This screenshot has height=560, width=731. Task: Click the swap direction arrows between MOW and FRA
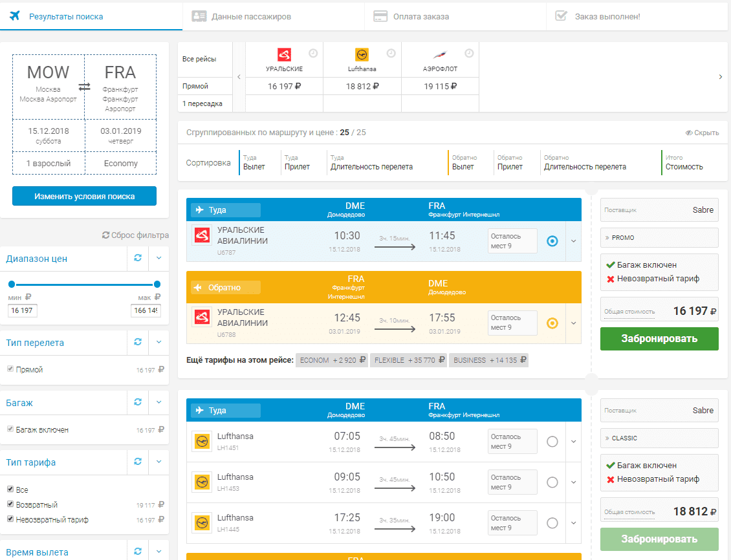tap(84, 87)
